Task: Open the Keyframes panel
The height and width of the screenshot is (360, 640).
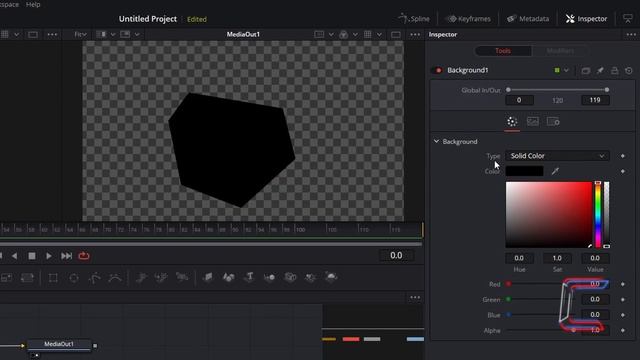Action: tap(468, 19)
